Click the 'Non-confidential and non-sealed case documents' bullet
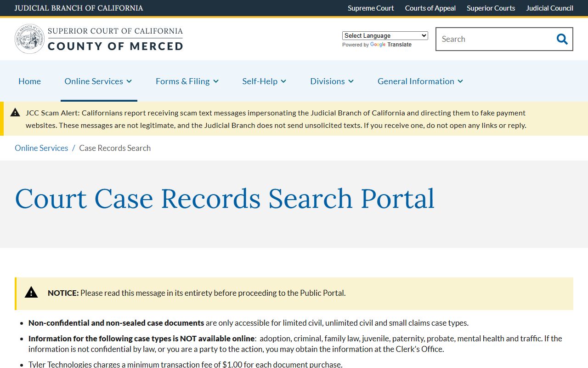 (249, 323)
